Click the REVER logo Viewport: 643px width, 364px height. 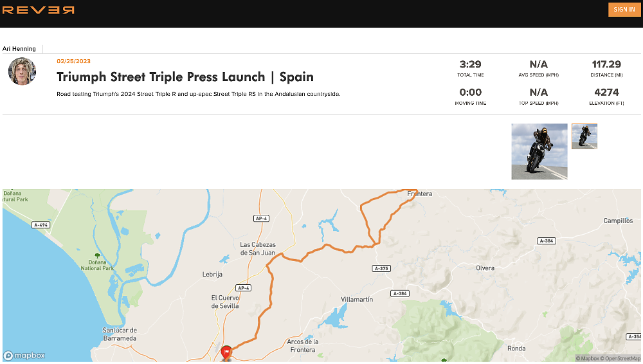[39, 10]
